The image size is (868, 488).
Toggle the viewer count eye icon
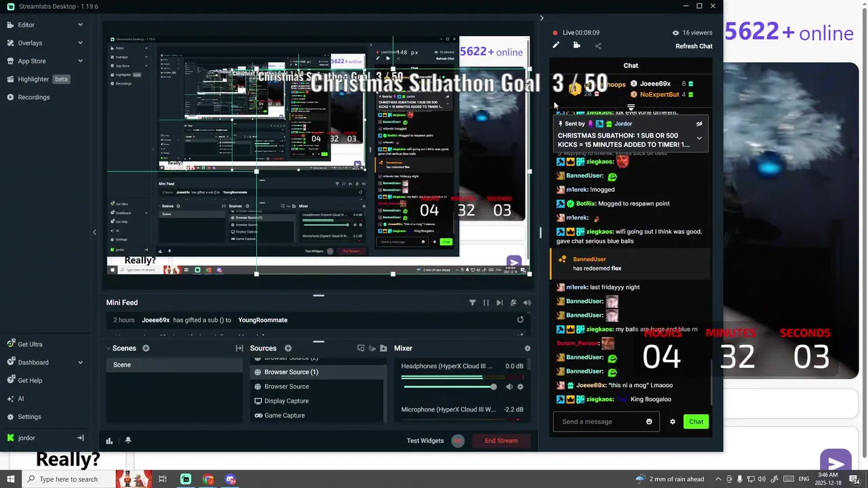pos(675,33)
